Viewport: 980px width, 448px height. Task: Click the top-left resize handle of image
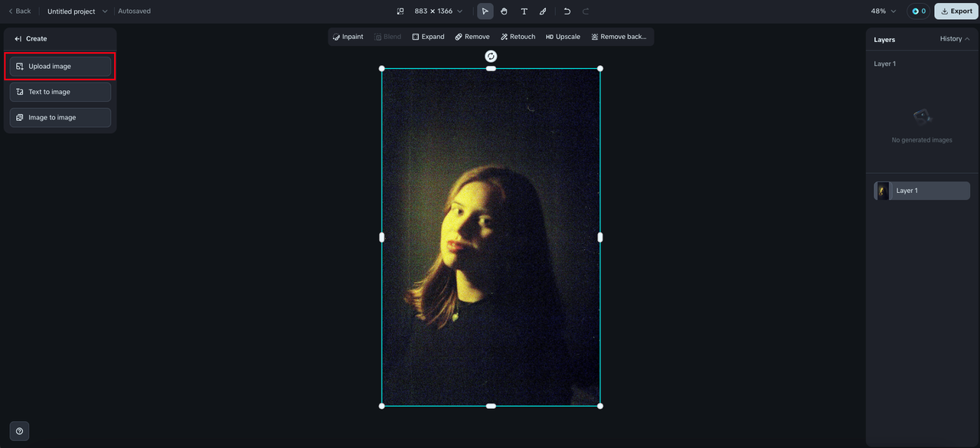coord(382,68)
